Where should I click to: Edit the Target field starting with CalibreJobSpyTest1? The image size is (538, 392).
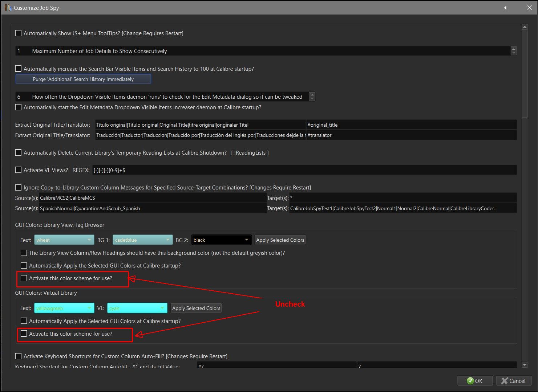point(403,208)
